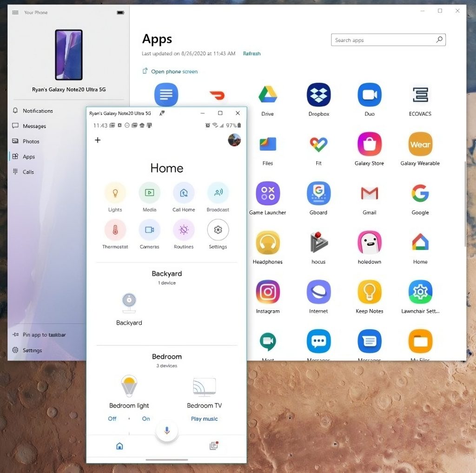Start a Broadcast from Google Home
The width and height of the screenshot is (476, 473).
(x=218, y=191)
